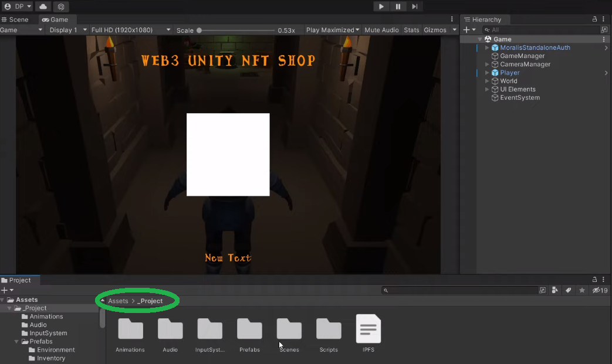
Task: Click the Play button in top toolbar
Action: (x=381, y=6)
